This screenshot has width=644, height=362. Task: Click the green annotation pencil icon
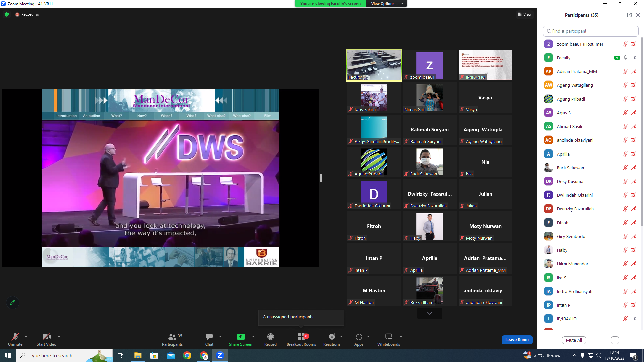point(13,303)
